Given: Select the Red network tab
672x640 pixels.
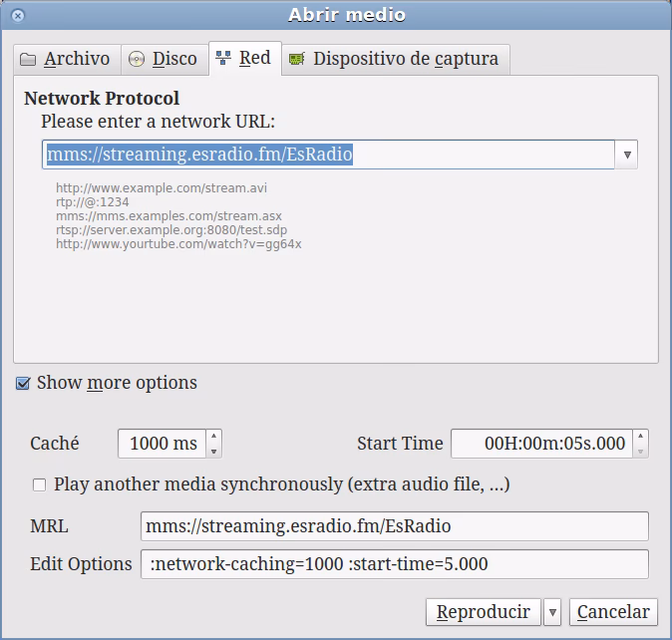Looking at the screenshot, I should click(x=245, y=58).
